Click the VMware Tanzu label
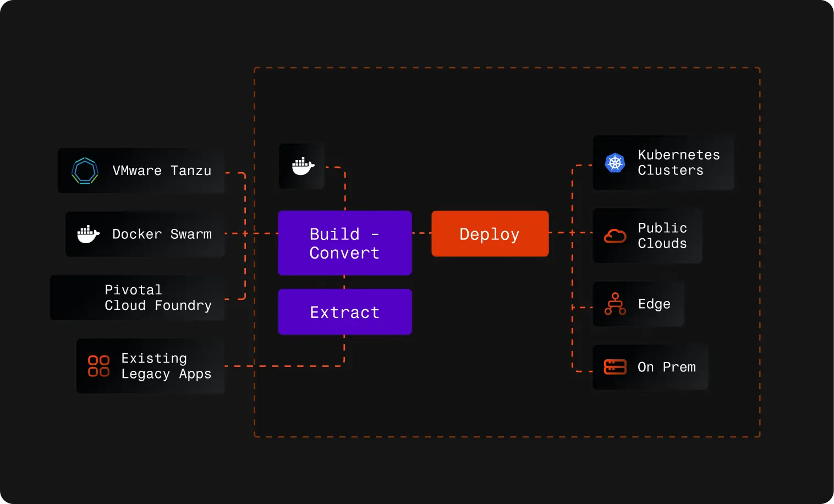834x504 pixels. click(x=162, y=171)
